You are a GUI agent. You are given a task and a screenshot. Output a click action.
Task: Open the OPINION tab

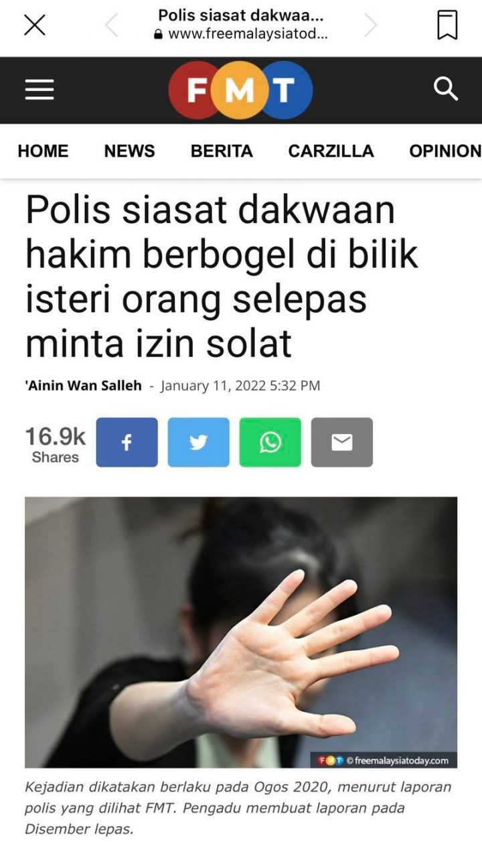[445, 151]
